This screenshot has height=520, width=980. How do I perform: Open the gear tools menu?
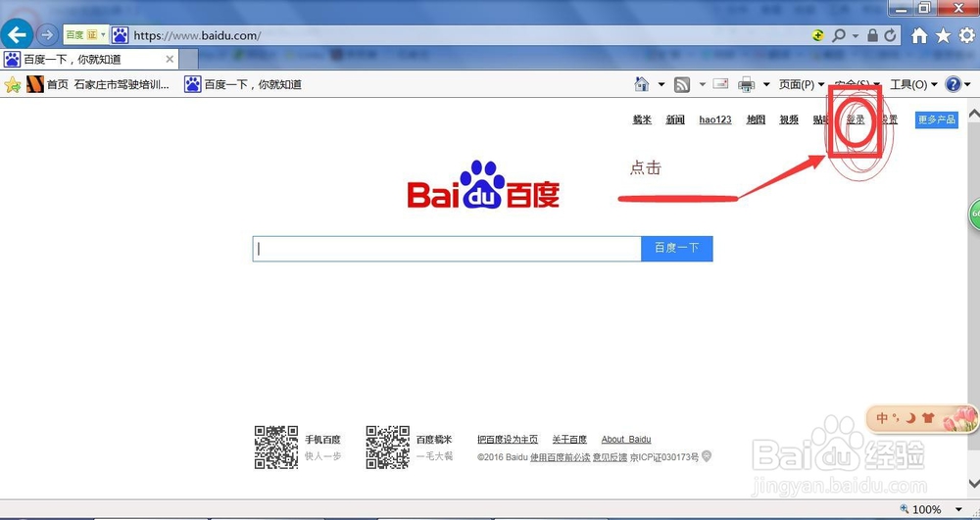[967, 35]
